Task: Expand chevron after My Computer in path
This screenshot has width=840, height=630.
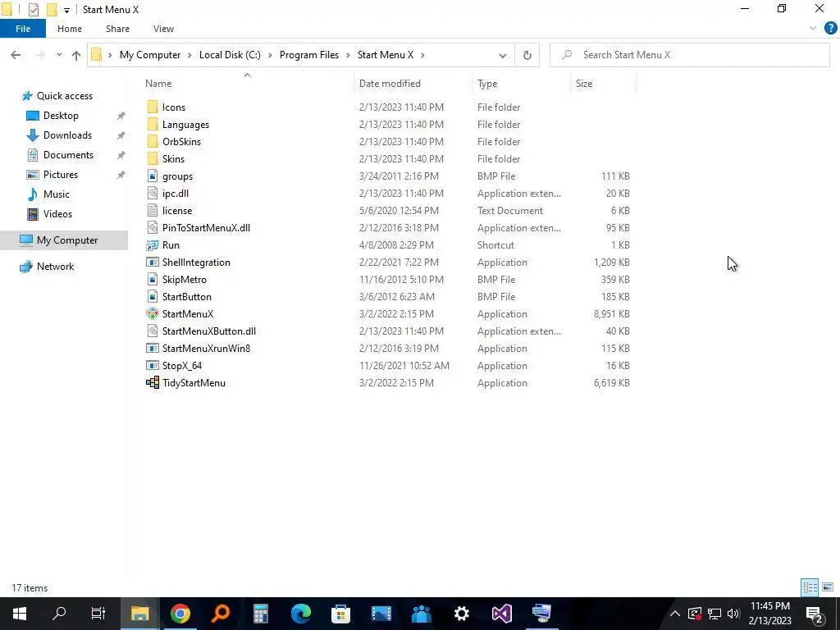Action: pyautogui.click(x=189, y=55)
